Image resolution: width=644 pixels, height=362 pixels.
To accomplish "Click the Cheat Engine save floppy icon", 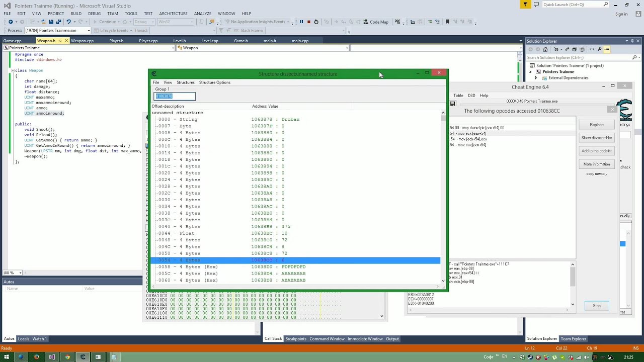I will [452, 104].
